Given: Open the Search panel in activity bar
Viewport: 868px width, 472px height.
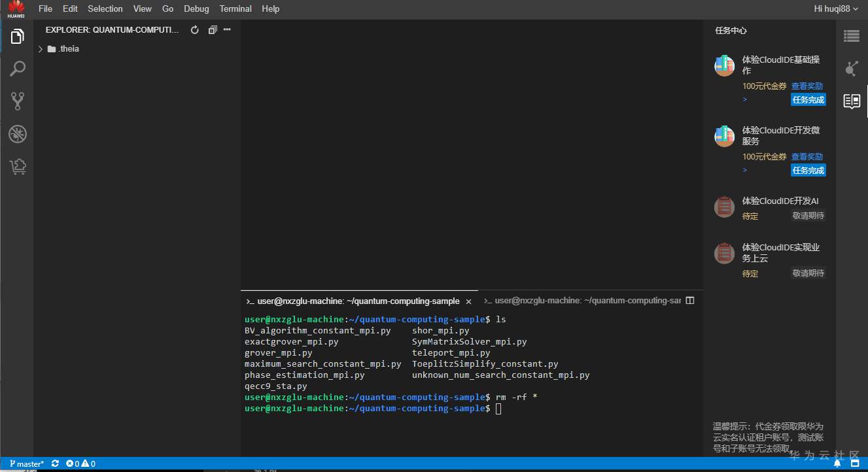Looking at the screenshot, I should tap(17, 69).
